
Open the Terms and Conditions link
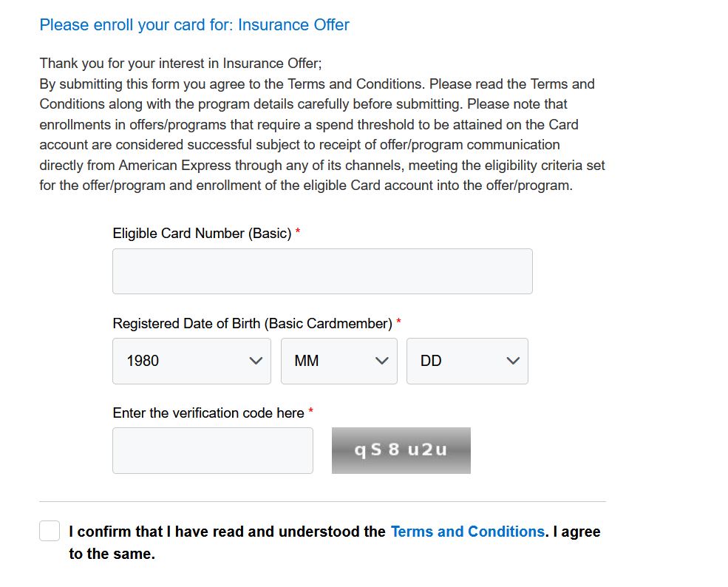pos(467,532)
